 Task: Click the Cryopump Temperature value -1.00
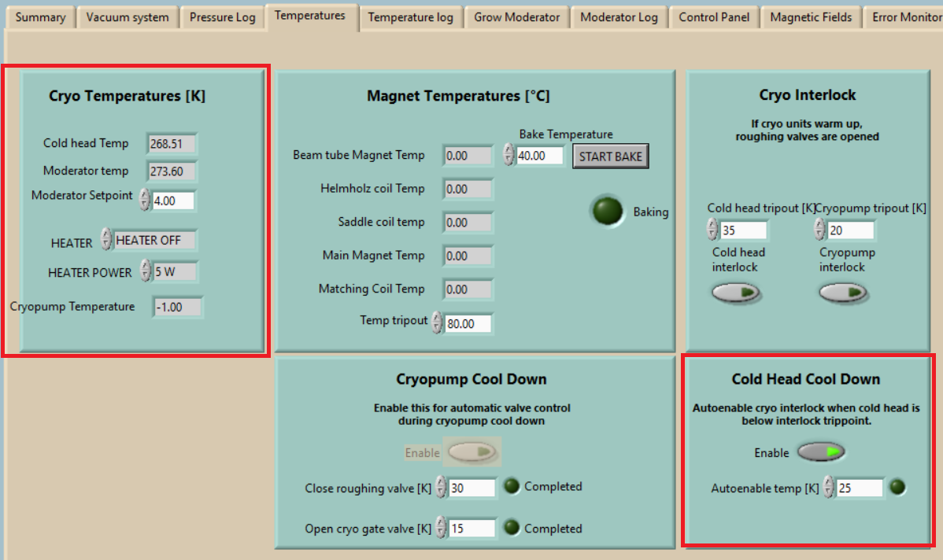point(178,307)
